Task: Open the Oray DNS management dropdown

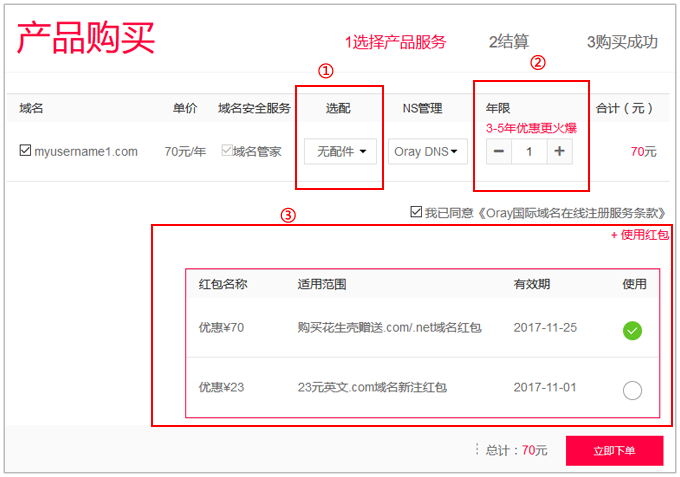Action: pos(428,152)
